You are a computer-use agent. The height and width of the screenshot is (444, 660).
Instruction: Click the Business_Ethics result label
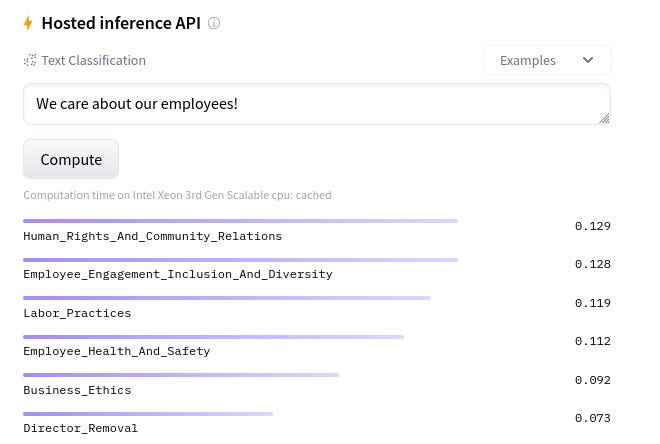(77, 390)
